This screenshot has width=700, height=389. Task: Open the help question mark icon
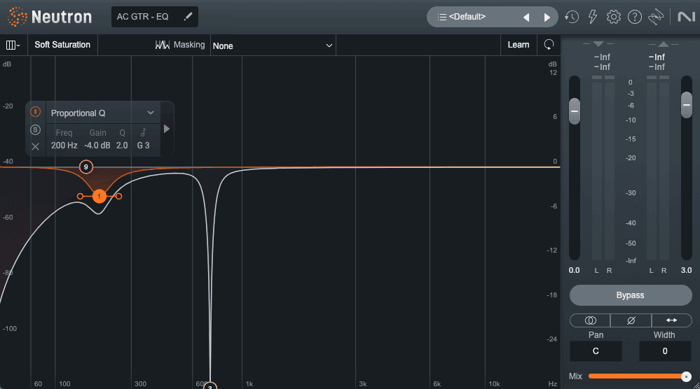pyautogui.click(x=634, y=17)
